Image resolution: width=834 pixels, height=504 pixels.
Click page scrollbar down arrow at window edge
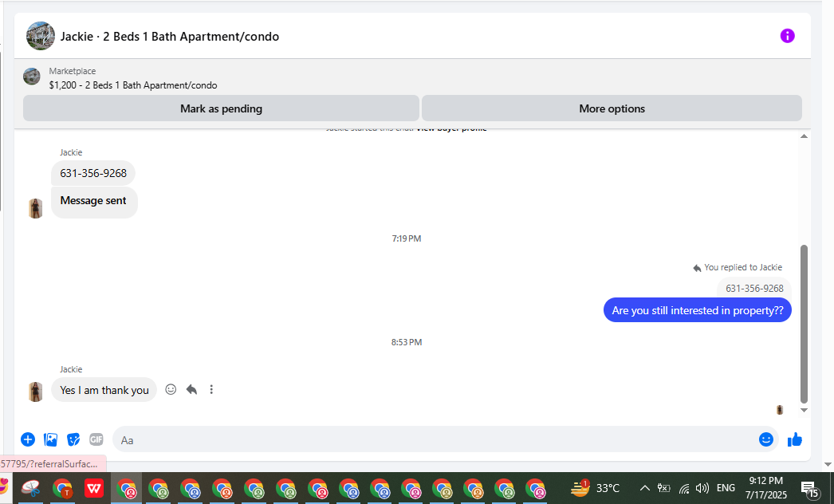(x=828, y=465)
